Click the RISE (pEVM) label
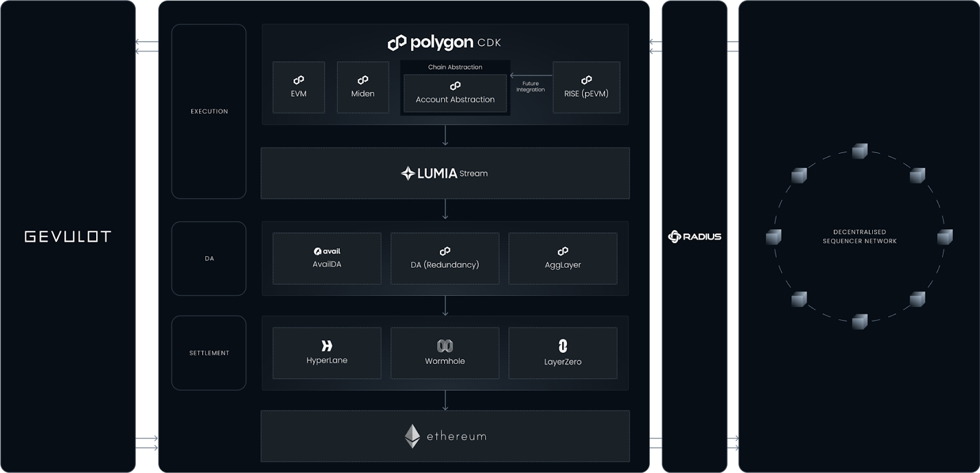Viewport: 980px width, 473px height. tap(586, 94)
